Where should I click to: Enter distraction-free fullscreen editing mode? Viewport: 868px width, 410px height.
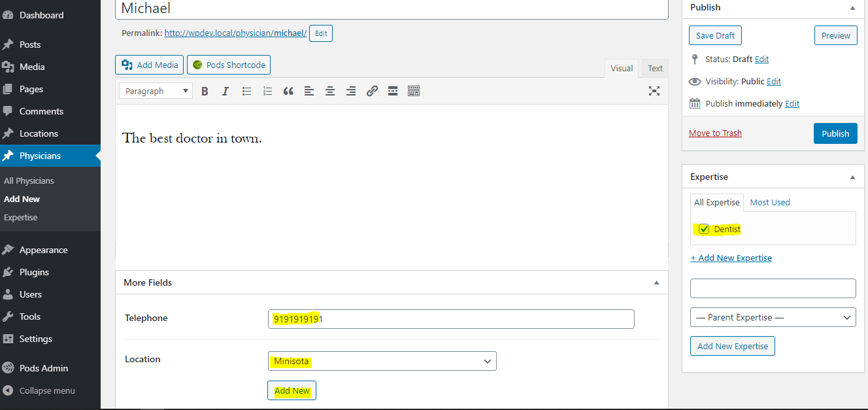coord(654,91)
